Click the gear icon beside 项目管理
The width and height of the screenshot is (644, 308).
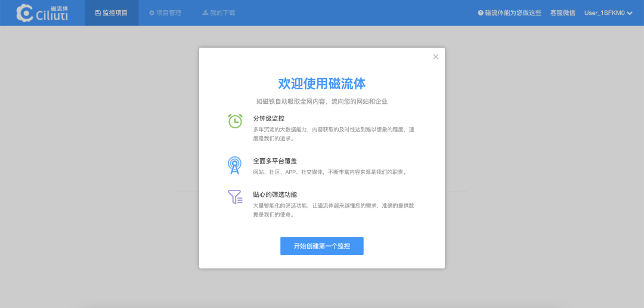[151, 13]
